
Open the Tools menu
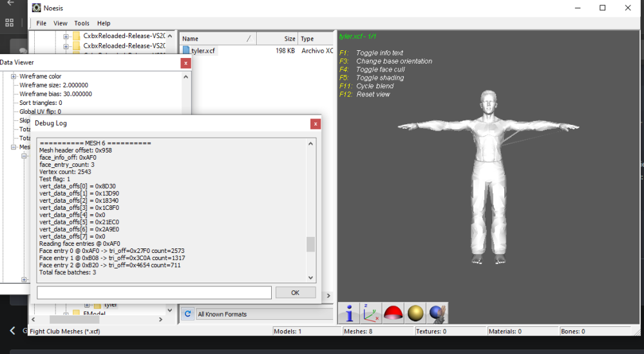pos(82,23)
